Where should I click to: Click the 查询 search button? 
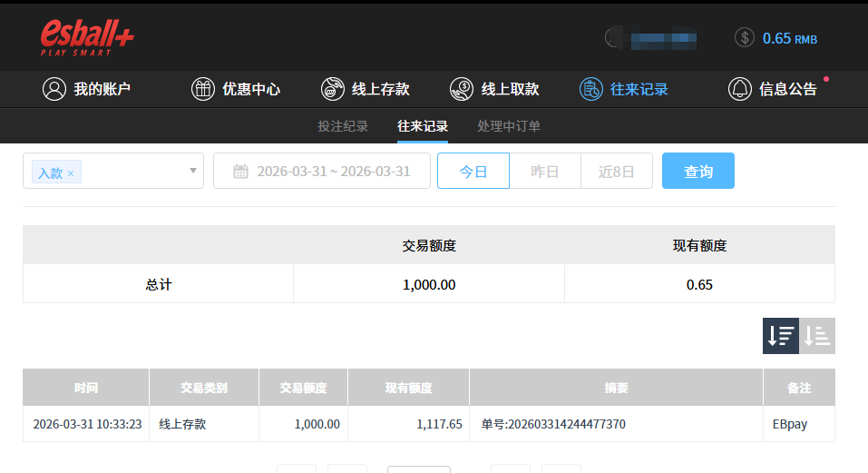point(697,171)
